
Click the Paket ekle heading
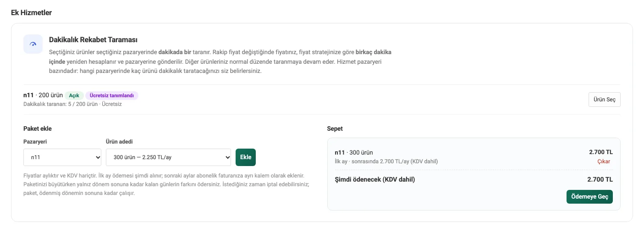[38, 128]
